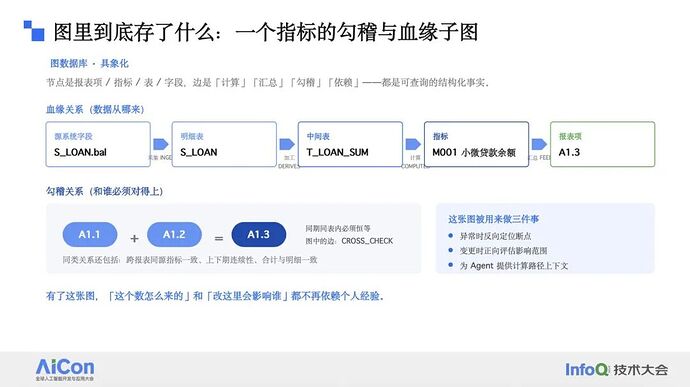Viewport: 690px width, 387px height.
Task: Click the arrow from M001 to the A1.3 box
Action: [x=539, y=144]
